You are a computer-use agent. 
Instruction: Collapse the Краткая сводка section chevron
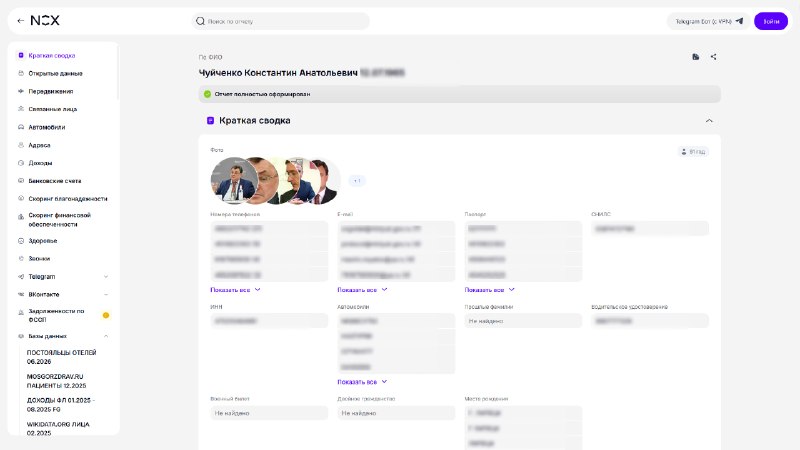709,121
